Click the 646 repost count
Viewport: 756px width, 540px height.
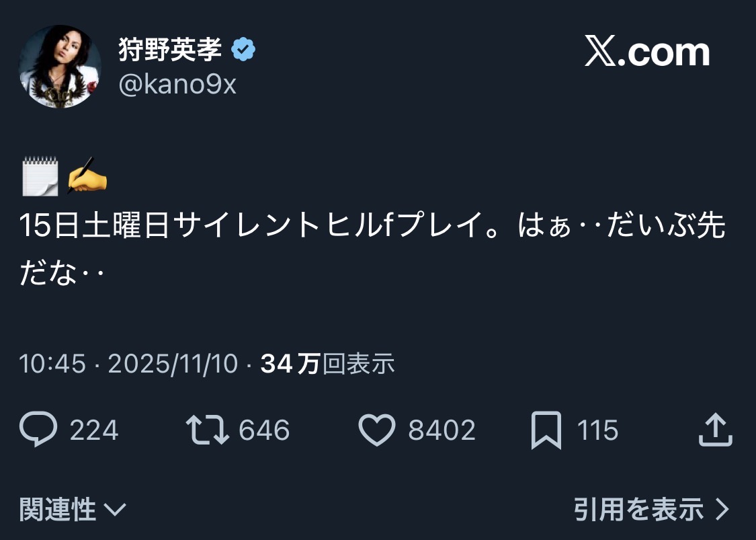[264, 430]
